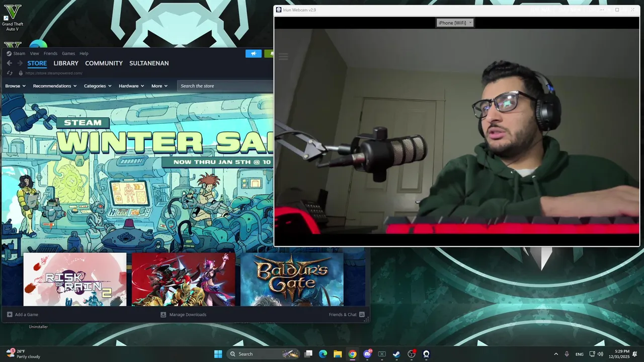This screenshot has height=362, width=644.
Task: Click the Steam logo in the Steam menu bar
Action: click(9, 53)
